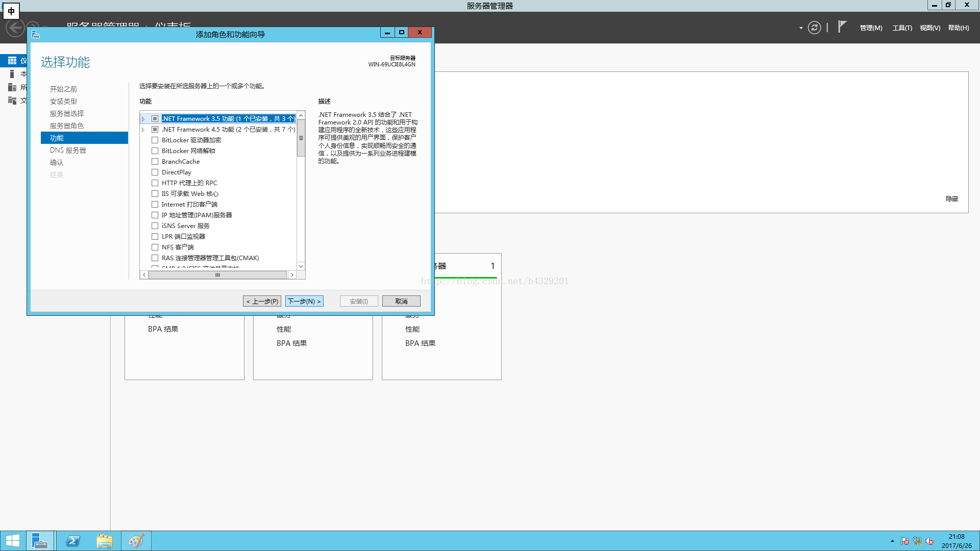Screen dimensions: 980x551
Task: Check IP 地址管理(IPAM)服务器 checkbox
Action: (155, 215)
